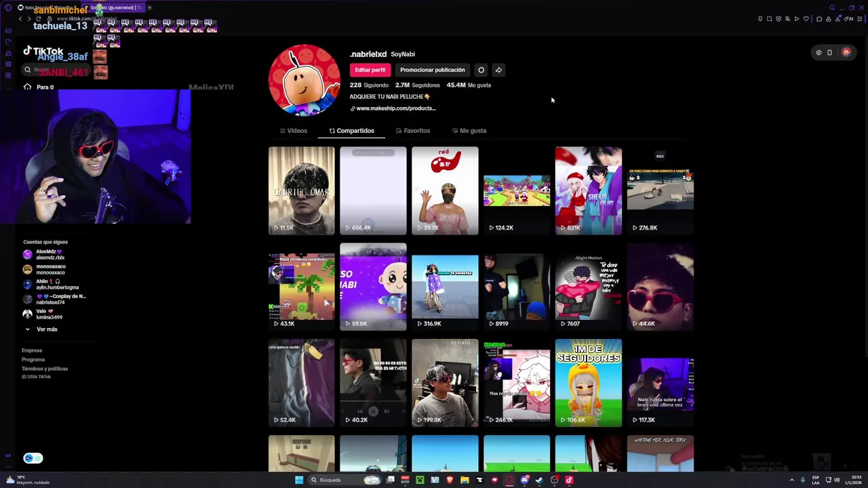The height and width of the screenshot is (488, 868).
Task: Open monooaxaco followed account
Action: click(x=44, y=269)
